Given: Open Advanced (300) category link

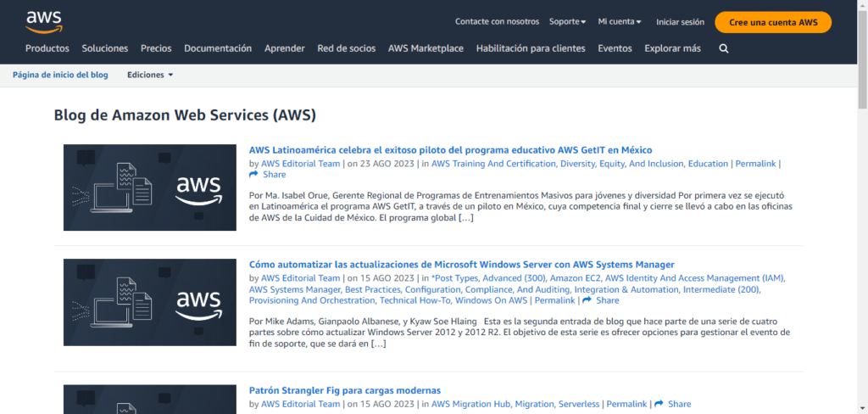Looking at the screenshot, I should [515, 278].
